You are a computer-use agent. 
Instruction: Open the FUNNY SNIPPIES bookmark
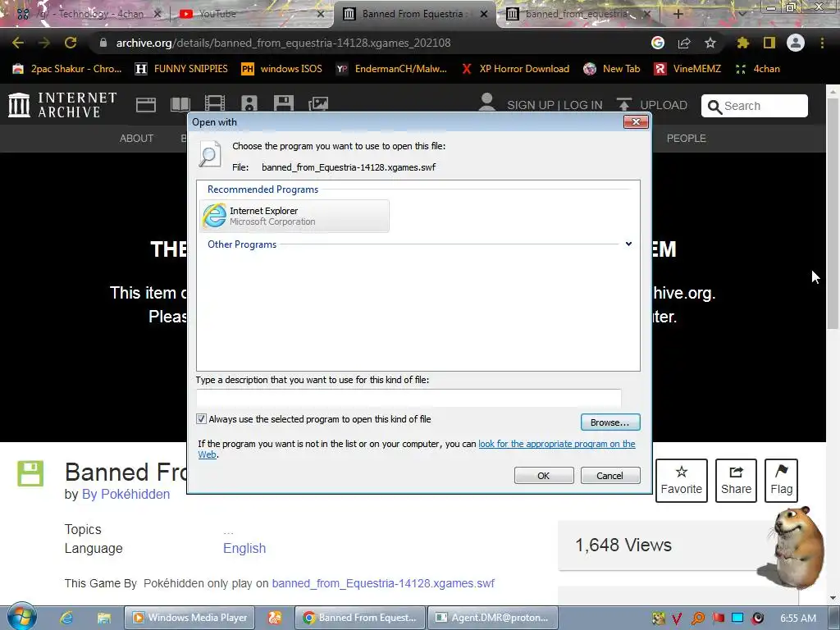click(x=182, y=69)
